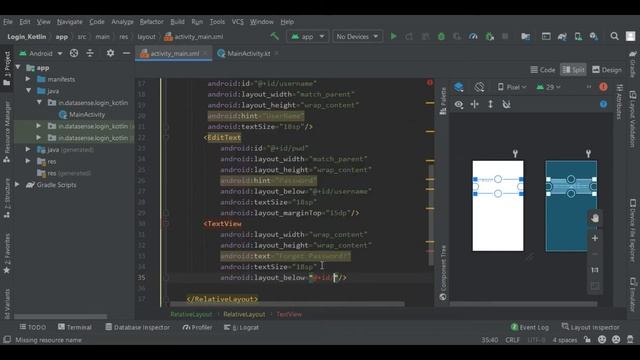Click the Make Project hammer icon
Screen dimensions: 640x360
click(274, 36)
